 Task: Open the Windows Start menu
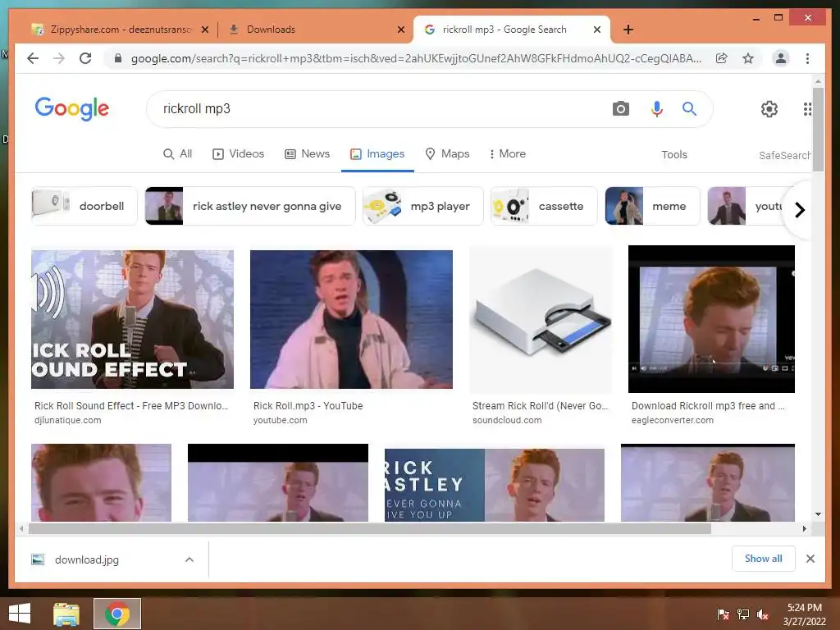(x=20, y=614)
